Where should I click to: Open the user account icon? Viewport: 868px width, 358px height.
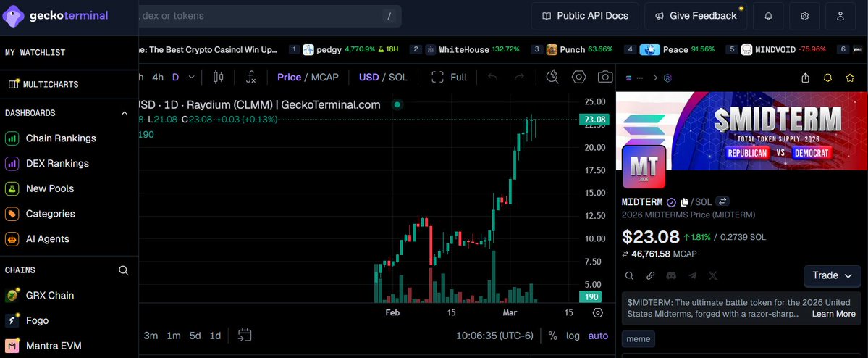click(840, 16)
